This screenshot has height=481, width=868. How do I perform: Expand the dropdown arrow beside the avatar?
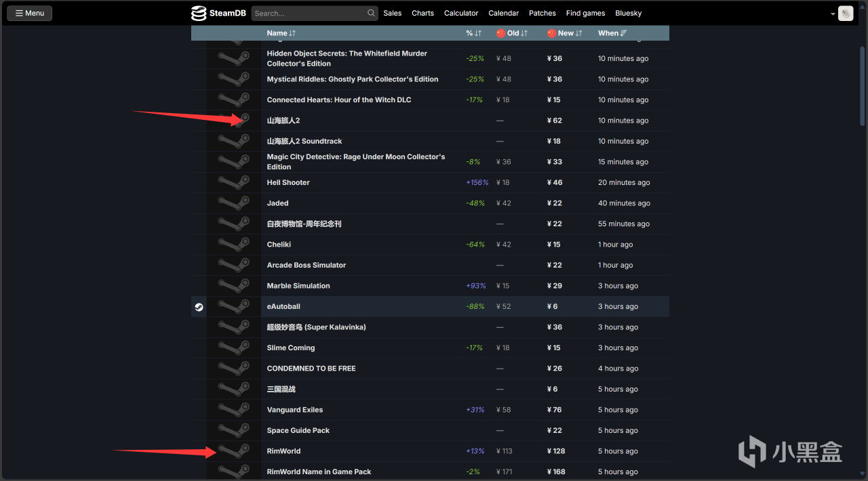pyautogui.click(x=833, y=14)
